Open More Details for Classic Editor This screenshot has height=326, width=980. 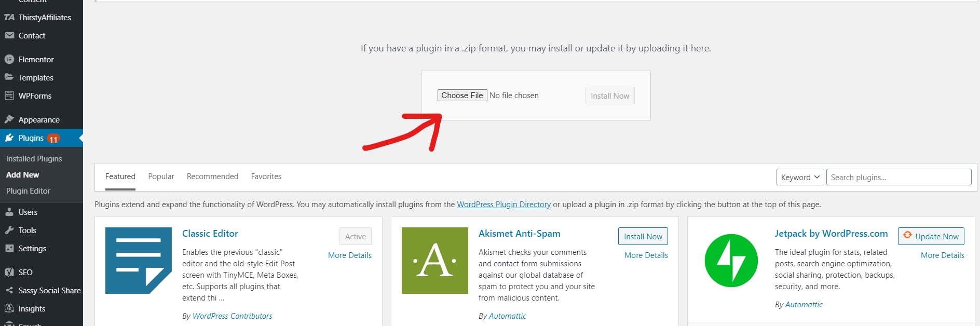[350, 255]
